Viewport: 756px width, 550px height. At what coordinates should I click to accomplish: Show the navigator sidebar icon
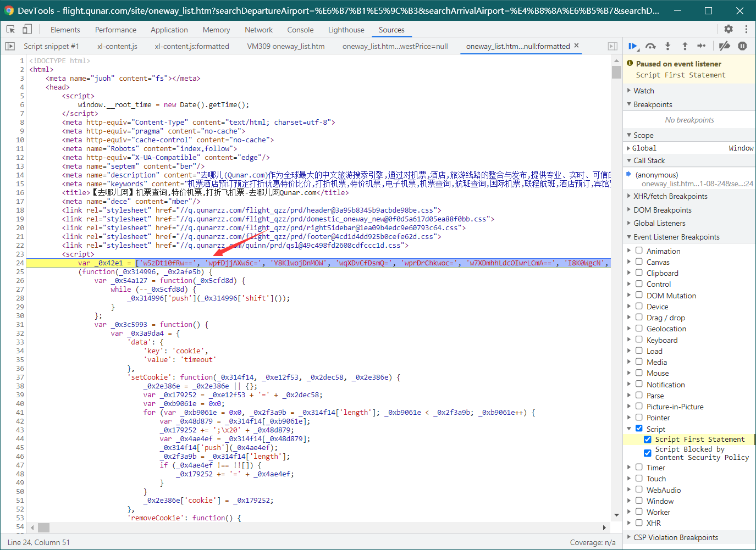point(10,46)
